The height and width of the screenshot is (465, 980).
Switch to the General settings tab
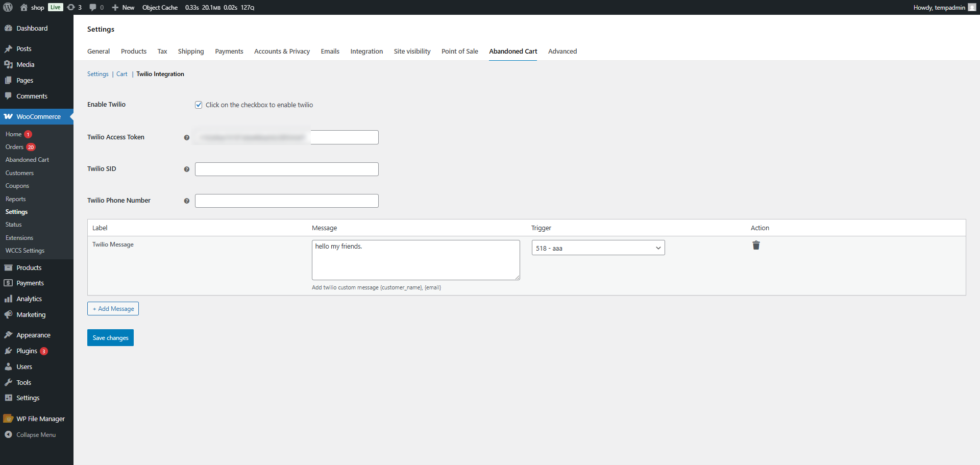click(x=99, y=51)
